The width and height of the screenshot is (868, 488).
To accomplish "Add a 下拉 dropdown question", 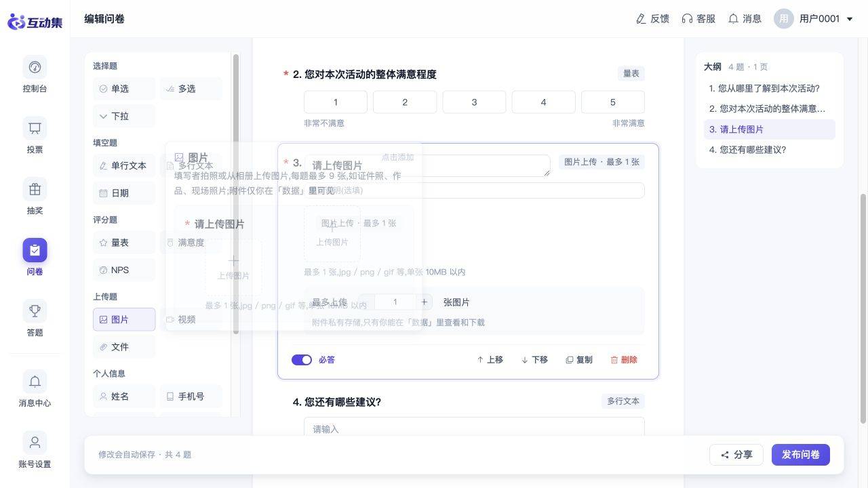I will click(x=124, y=116).
